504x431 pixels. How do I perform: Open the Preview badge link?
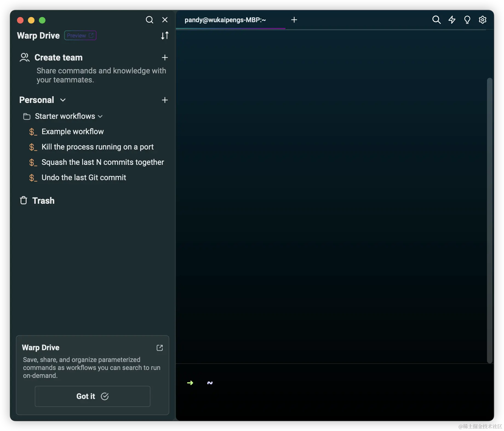[80, 36]
